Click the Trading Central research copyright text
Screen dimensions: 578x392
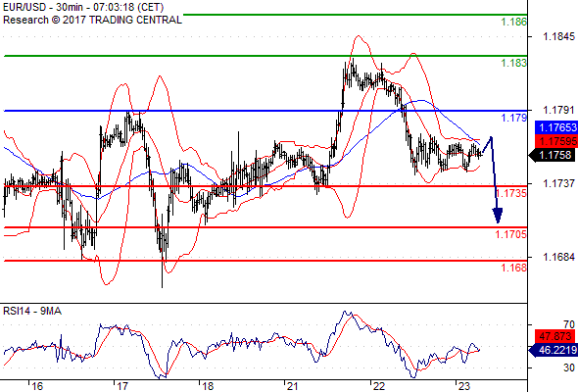click(92, 20)
